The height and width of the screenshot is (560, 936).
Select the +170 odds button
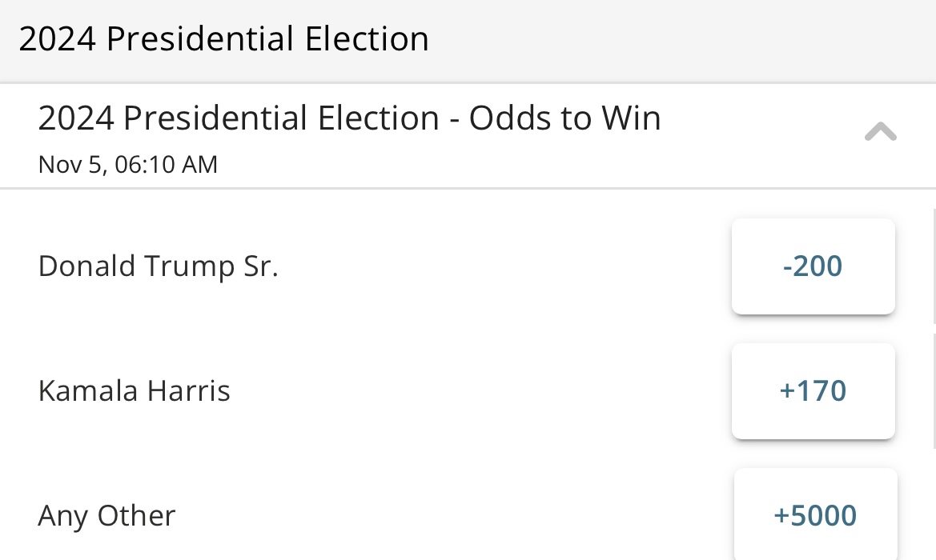tap(813, 390)
